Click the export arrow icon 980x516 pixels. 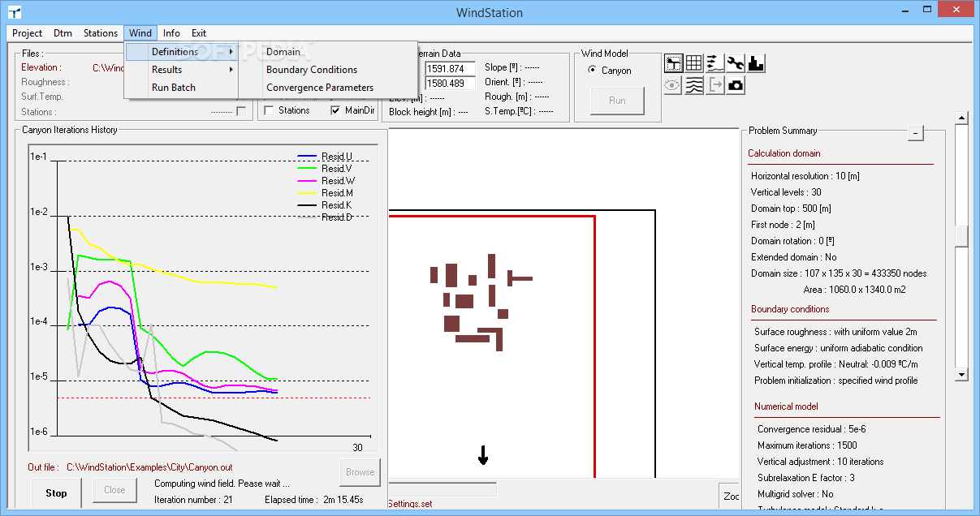click(714, 85)
